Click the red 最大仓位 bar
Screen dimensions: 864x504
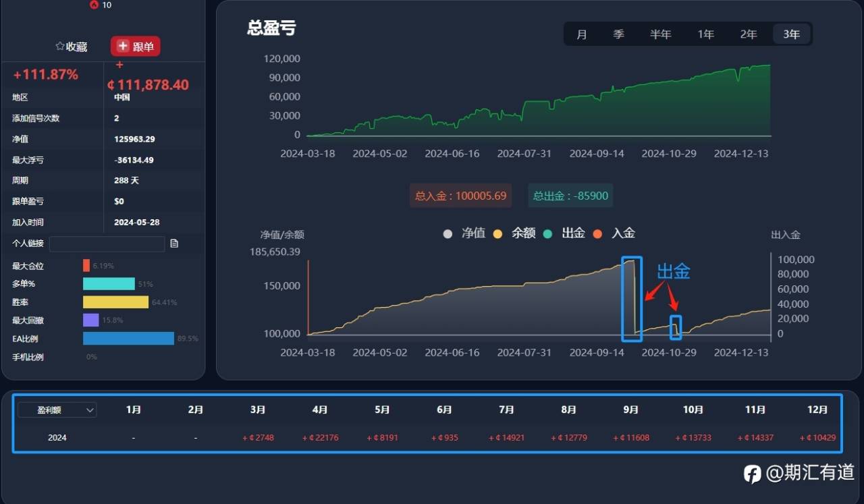(x=86, y=266)
